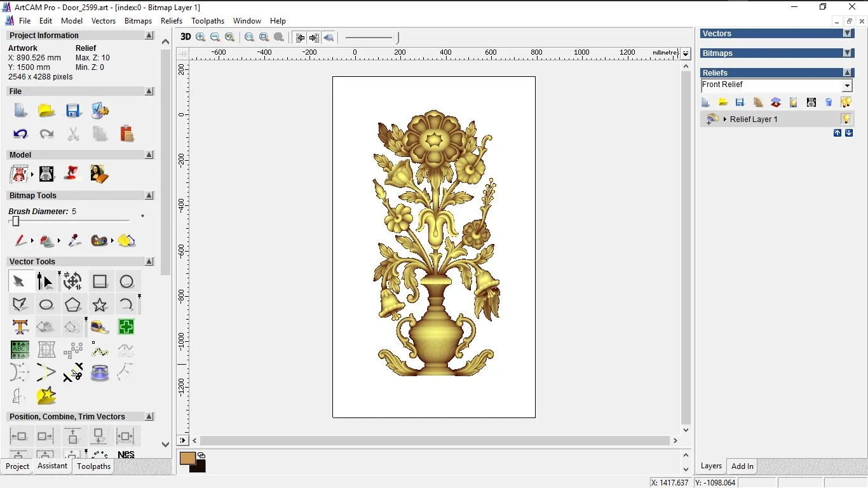Viewport: 868px width, 488px height.
Task: Select the Create Star vector tool
Action: coord(100,305)
